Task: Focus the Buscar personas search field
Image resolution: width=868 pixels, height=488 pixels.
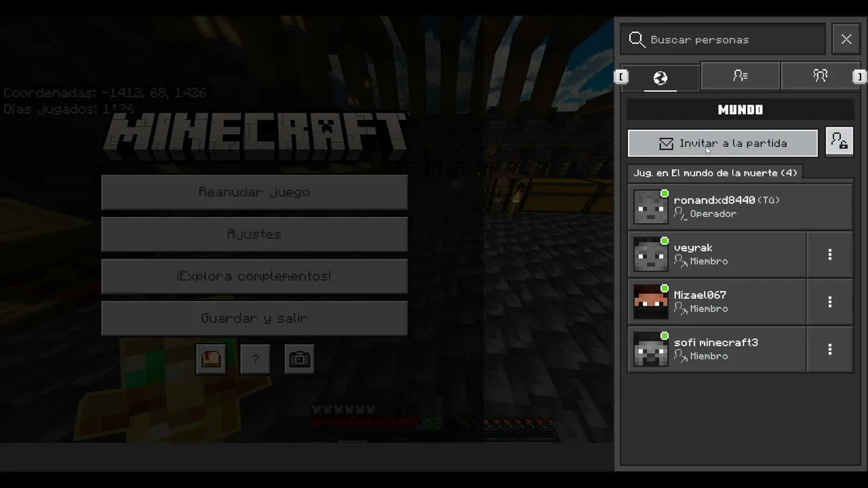Action: tap(723, 39)
